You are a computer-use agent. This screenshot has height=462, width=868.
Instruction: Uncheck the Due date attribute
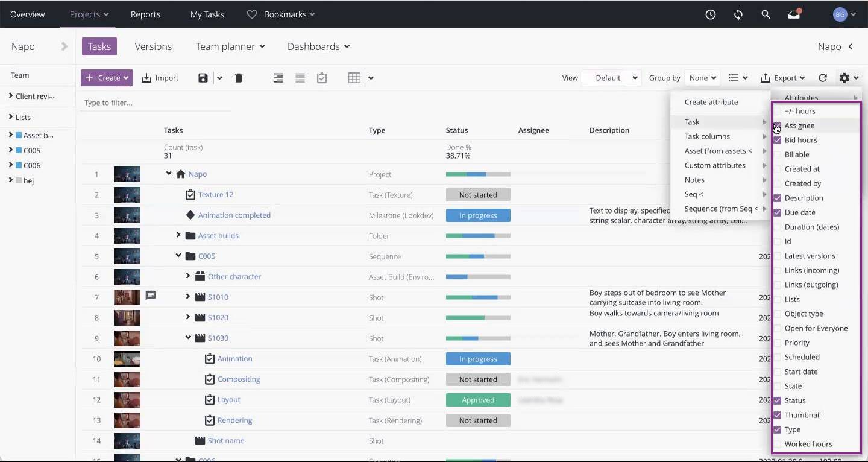[x=778, y=212]
